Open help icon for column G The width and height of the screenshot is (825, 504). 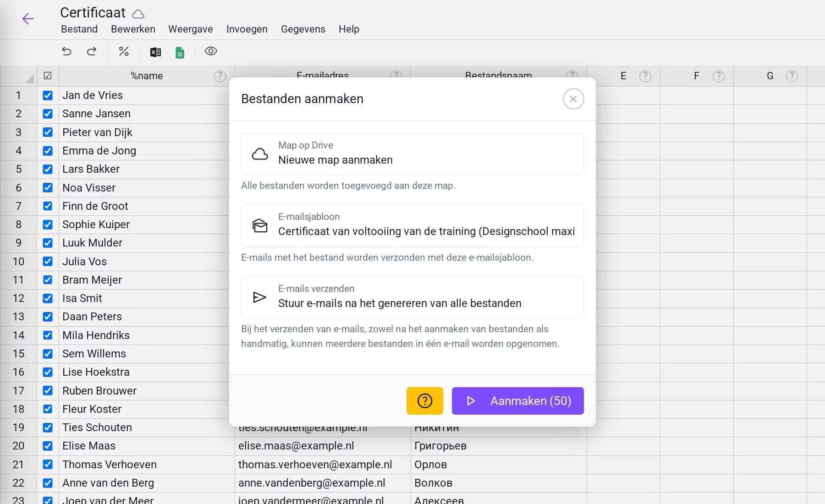(792, 76)
